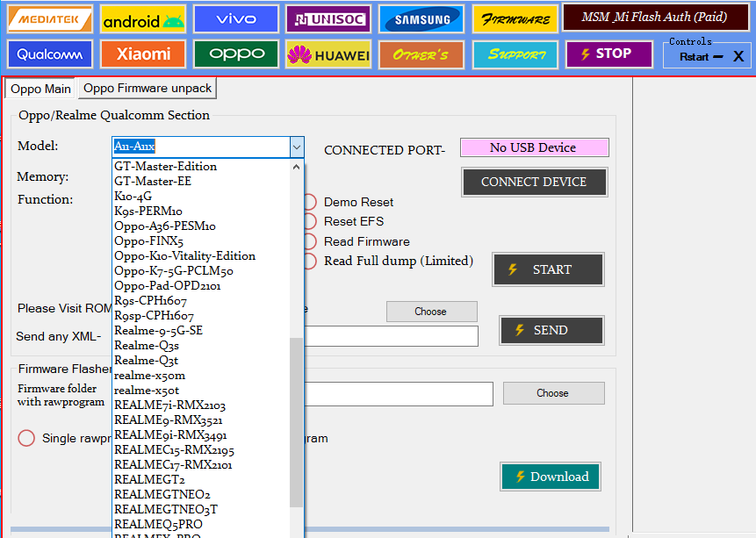
Task: Click the teal Download button
Action: [551, 477]
